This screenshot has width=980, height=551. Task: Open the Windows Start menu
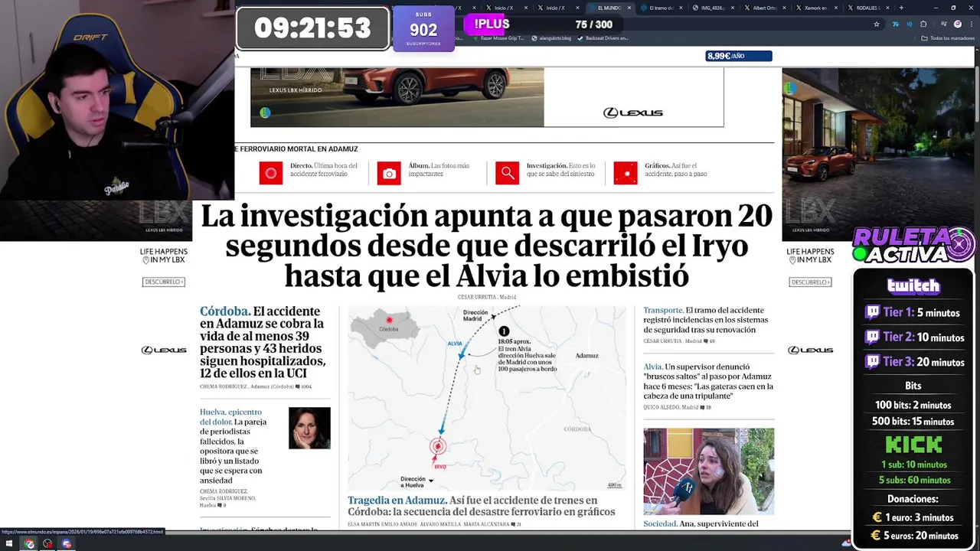pos(9,543)
